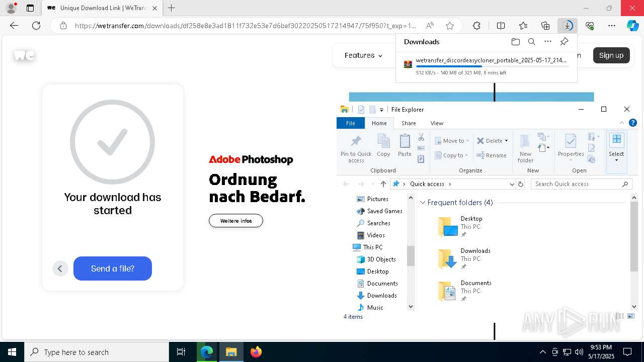Image resolution: width=644 pixels, height=362 pixels.
Task: Open Properties in ribbon
Action: pos(571,148)
